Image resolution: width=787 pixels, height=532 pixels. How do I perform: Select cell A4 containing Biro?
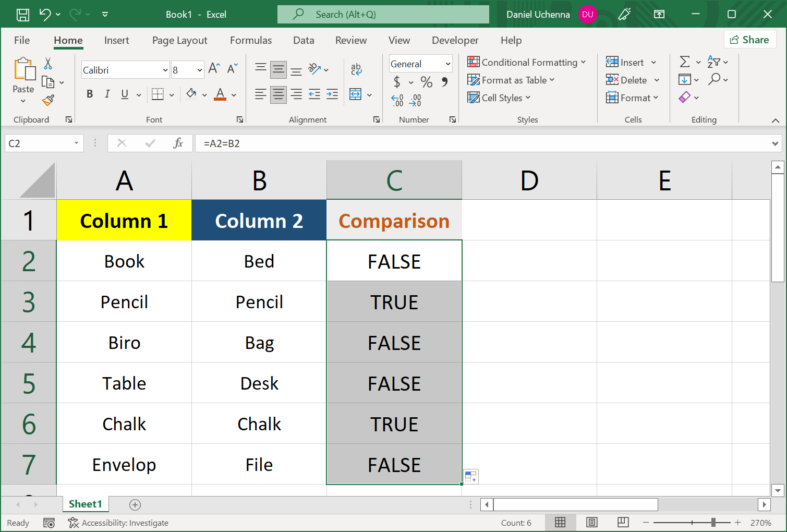click(124, 342)
